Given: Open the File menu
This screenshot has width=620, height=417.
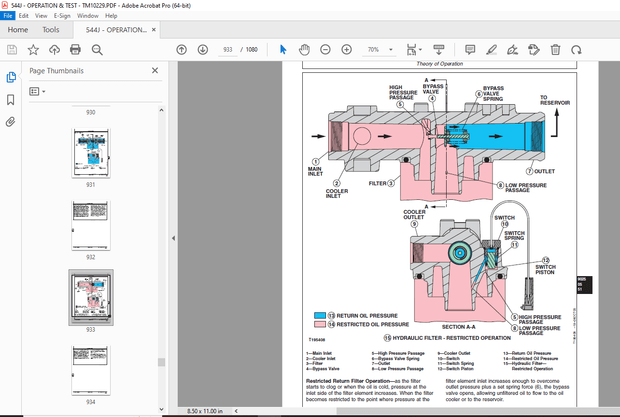Looking at the screenshot, I should 8,16.
